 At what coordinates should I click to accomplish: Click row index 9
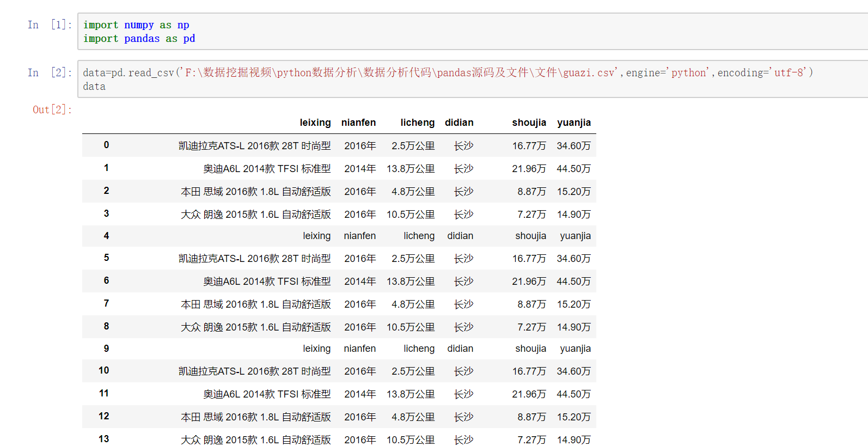coord(106,349)
